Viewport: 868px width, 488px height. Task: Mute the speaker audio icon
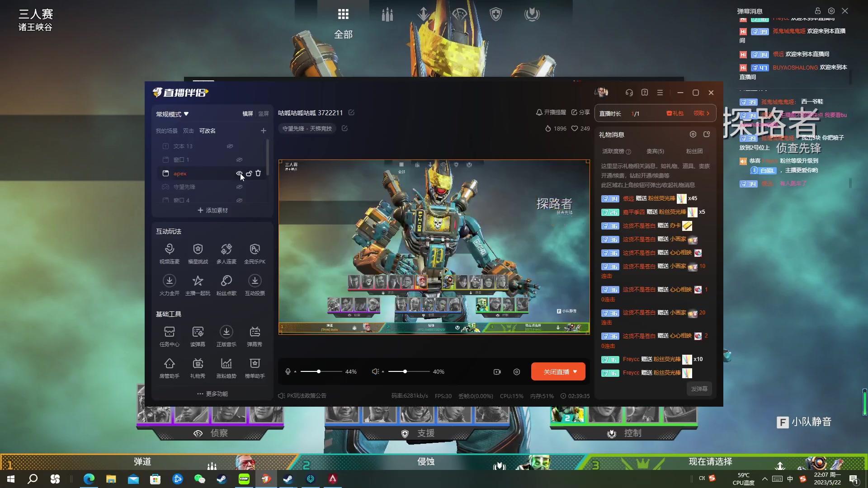[x=375, y=371]
